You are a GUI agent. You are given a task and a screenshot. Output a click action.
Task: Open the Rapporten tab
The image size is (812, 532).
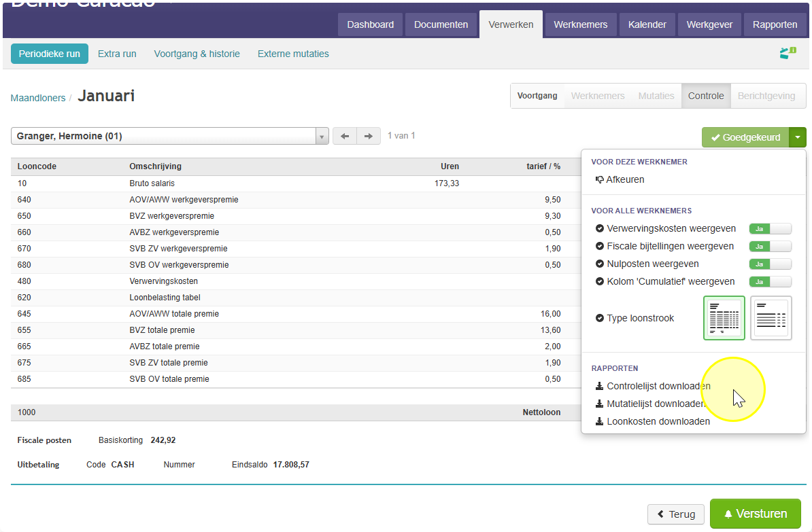pos(775,24)
